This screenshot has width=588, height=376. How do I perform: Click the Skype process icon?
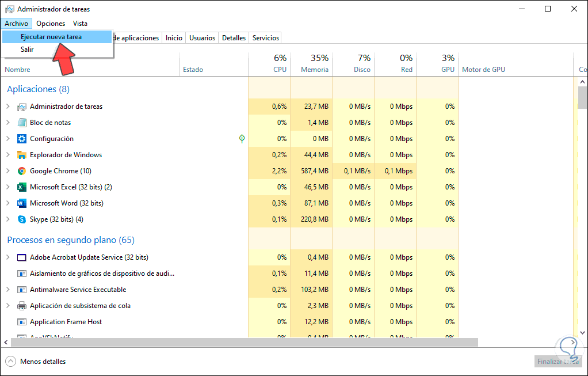click(x=22, y=219)
